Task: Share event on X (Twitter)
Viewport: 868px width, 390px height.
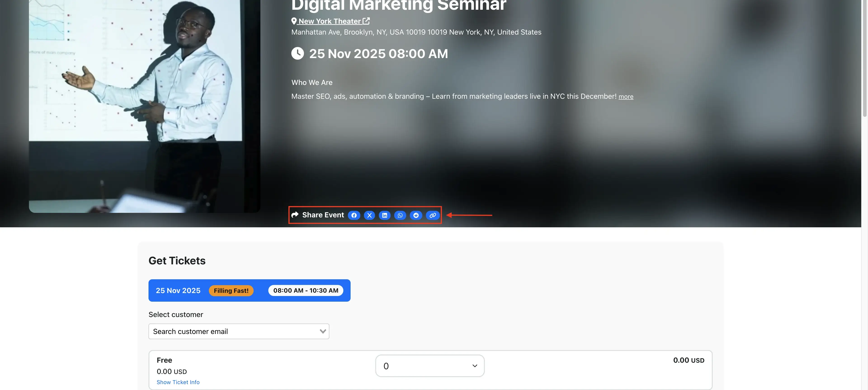Action: tap(369, 215)
